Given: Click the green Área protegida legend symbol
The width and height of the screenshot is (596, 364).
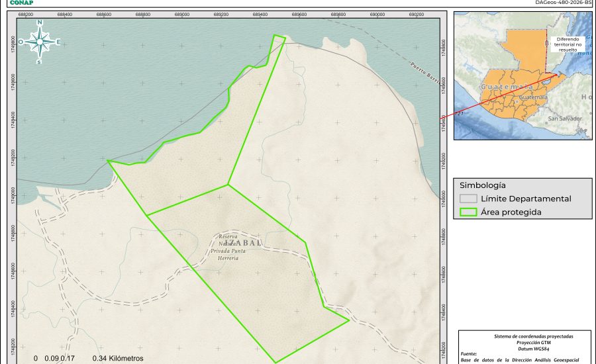Looking at the screenshot, I should (x=469, y=212).
